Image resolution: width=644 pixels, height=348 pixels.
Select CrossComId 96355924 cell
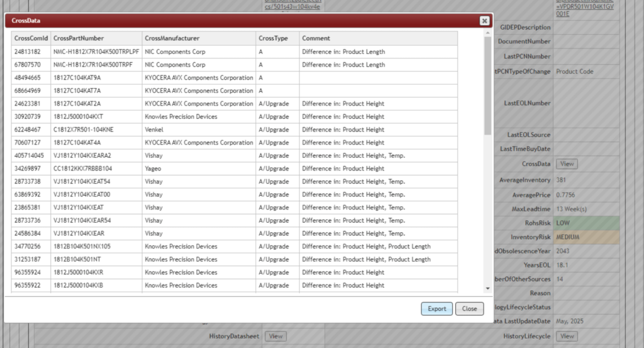(x=31, y=272)
